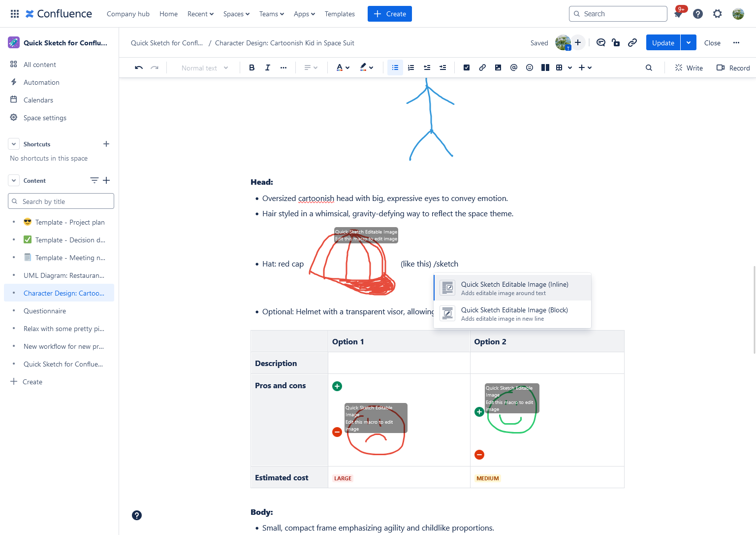This screenshot has height=535, width=756.
Task: Open find and replace search
Action: [649, 67]
